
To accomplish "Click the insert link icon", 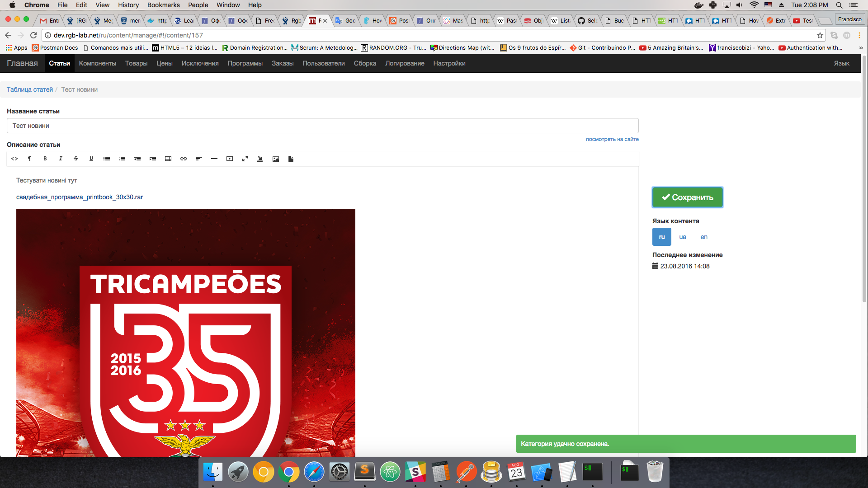I will (184, 159).
